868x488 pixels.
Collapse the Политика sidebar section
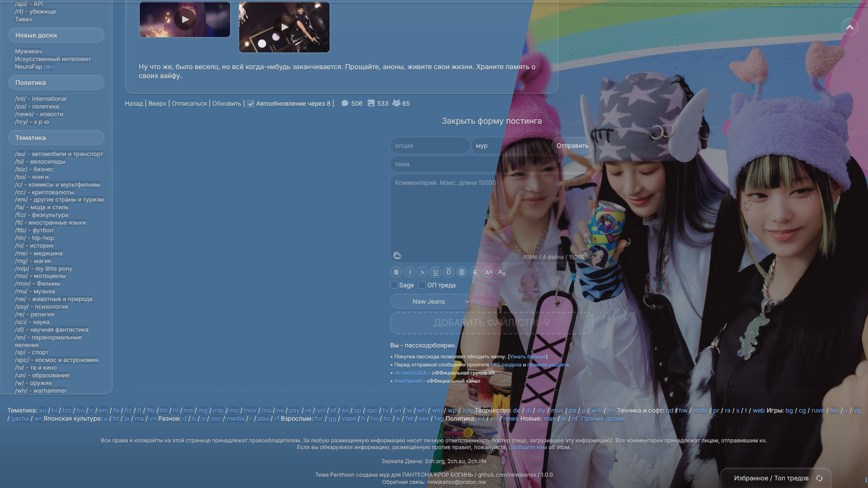click(x=56, y=83)
